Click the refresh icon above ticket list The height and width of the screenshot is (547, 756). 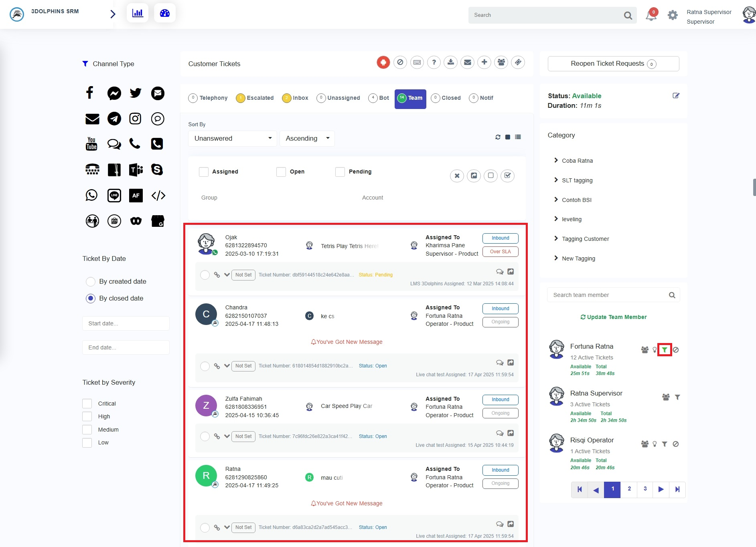click(x=498, y=137)
